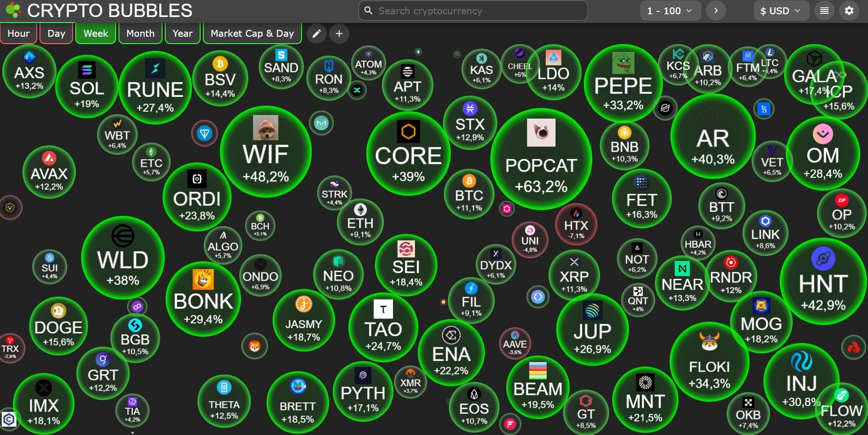Click the INJ bubble
This screenshot has width=868, height=435.
click(801, 381)
